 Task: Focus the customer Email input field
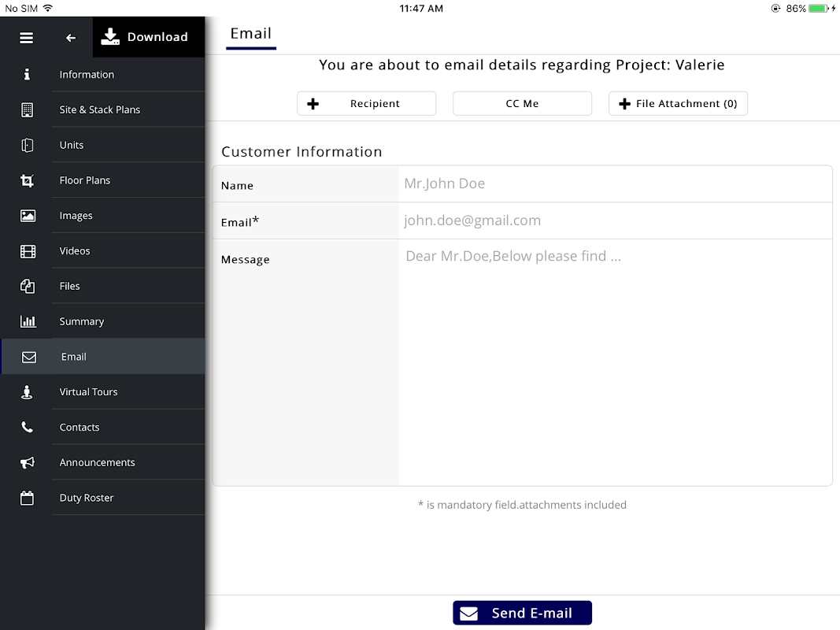(614, 220)
